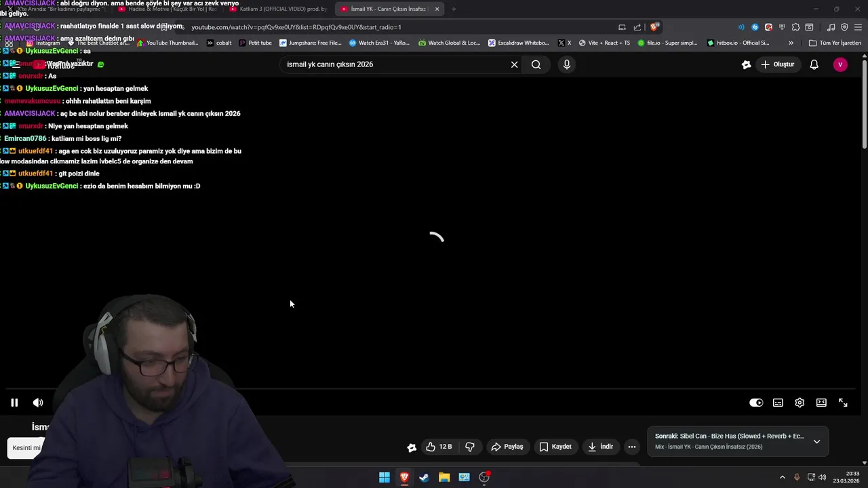
Task: Open the file.io bookmark
Action: pos(667,43)
